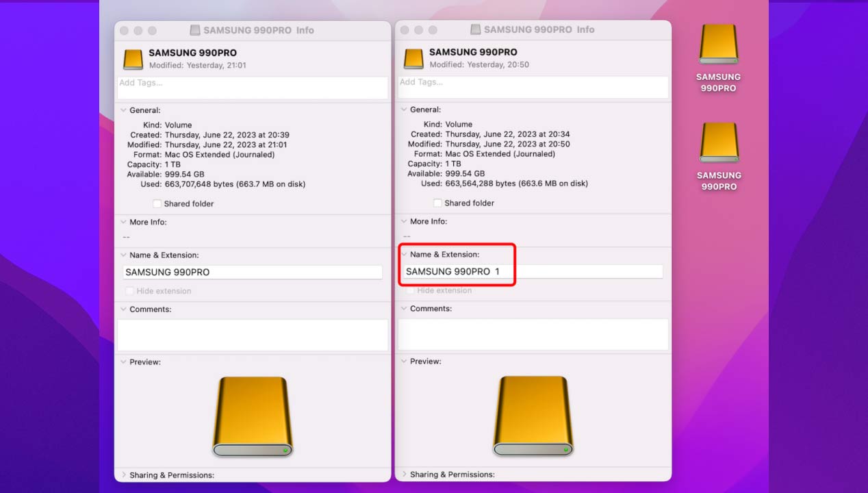This screenshot has height=493, width=868.
Task: Collapse Name & Extension section in left window
Action: click(123, 255)
